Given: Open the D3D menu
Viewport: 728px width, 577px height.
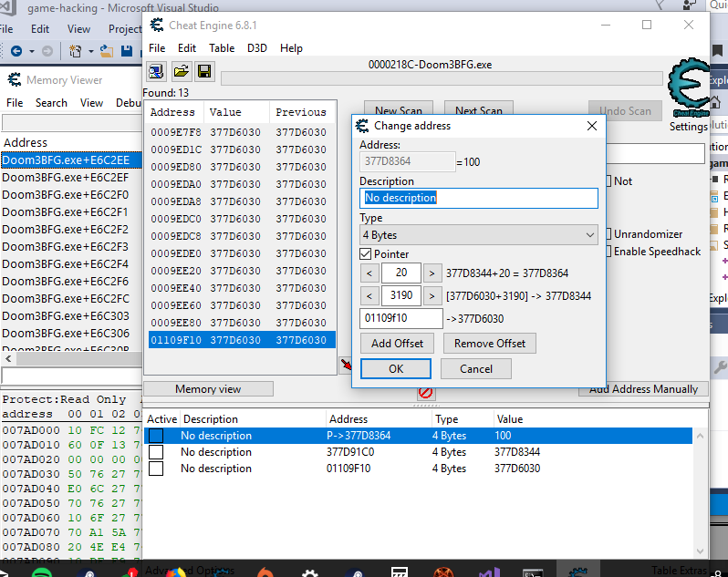Looking at the screenshot, I should coord(257,47).
